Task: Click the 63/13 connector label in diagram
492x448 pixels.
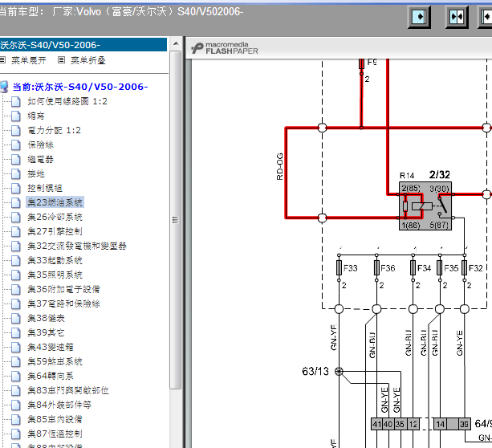Action: (315, 372)
